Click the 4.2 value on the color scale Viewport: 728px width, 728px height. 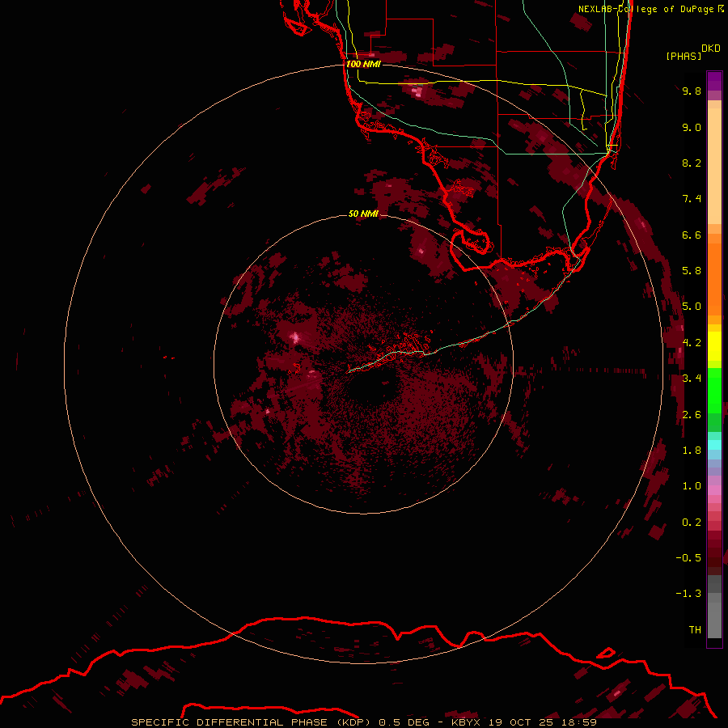click(692, 343)
